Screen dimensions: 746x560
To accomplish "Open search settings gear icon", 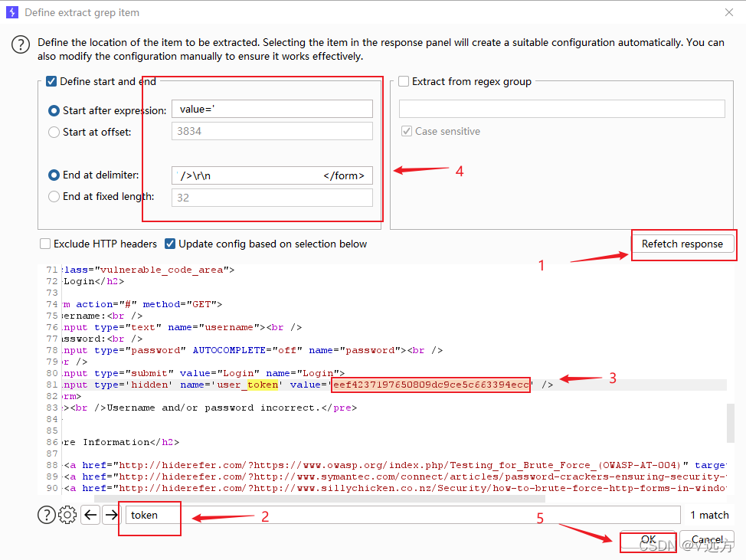I will (x=67, y=515).
